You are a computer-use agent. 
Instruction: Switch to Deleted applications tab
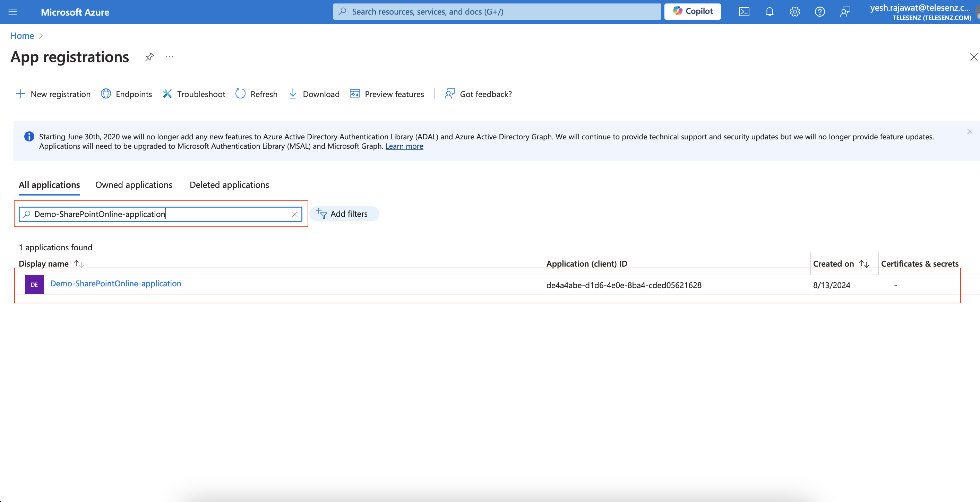click(x=230, y=185)
